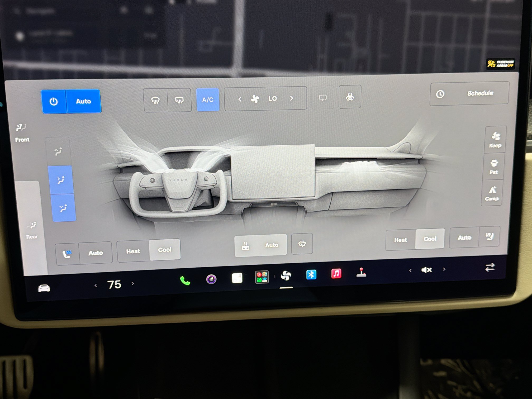Decrease fan speed with left chevron
The height and width of the screenshot is (399, 532).
tap(240, 99)
